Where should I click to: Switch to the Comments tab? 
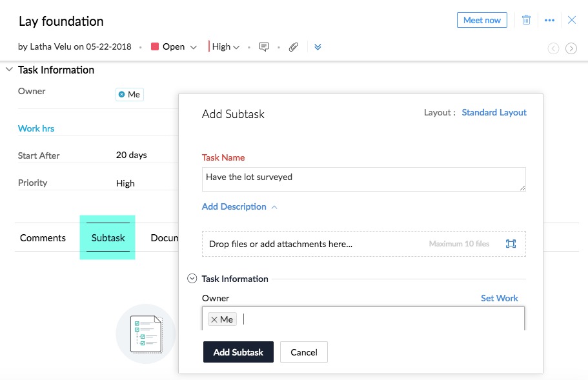(x=43, y=238)
